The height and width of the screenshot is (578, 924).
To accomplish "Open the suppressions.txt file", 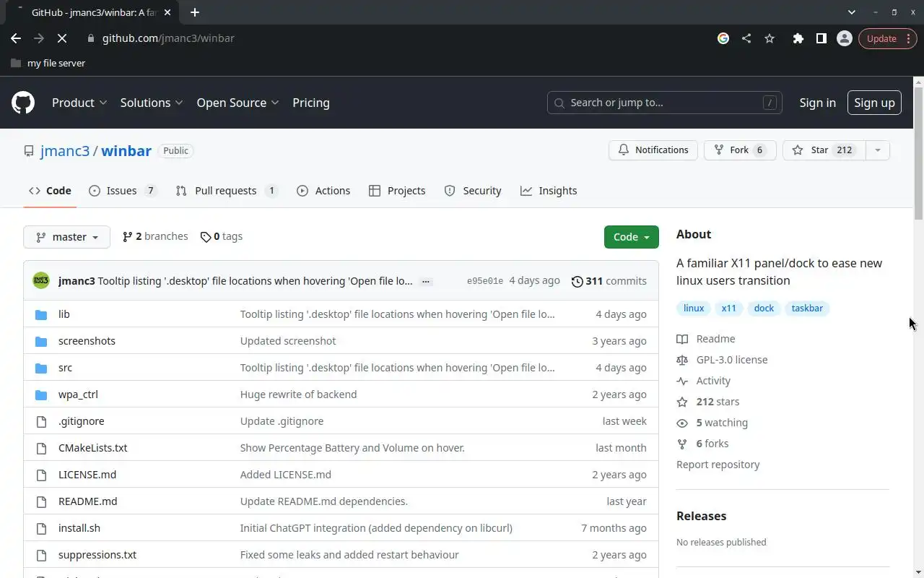I will 97,555.
